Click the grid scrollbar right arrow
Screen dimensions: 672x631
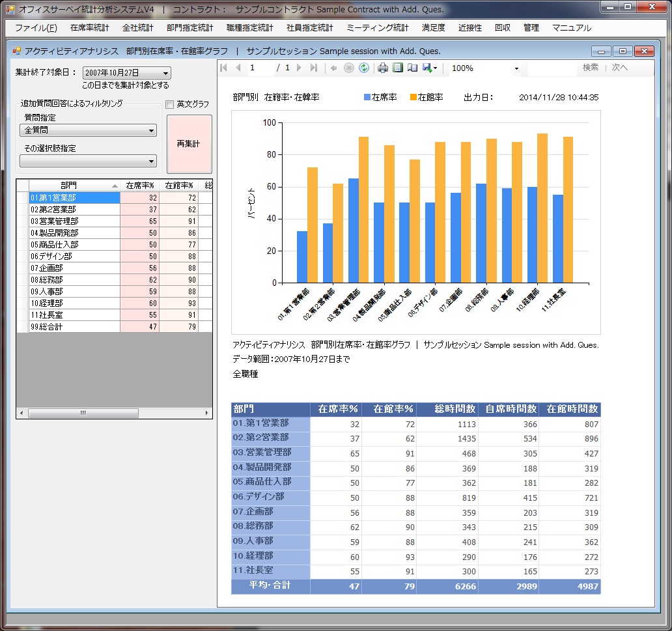[x=206, y=414]
